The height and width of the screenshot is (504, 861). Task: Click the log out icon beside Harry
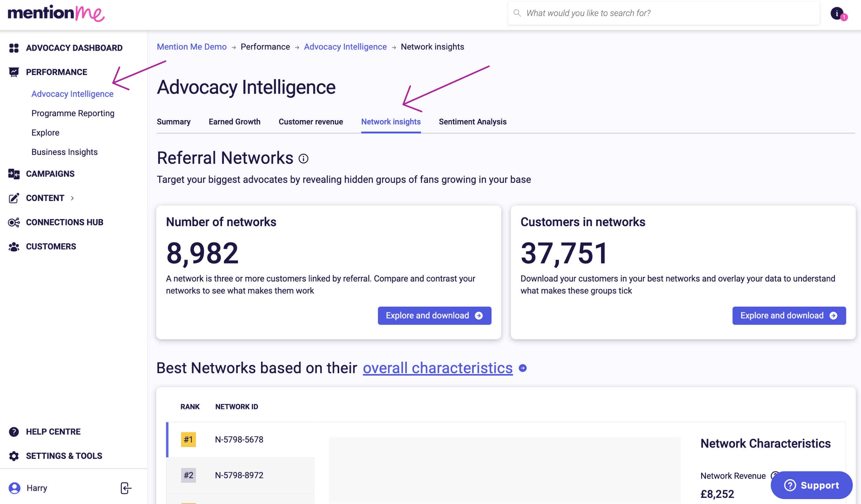[x=126, y=488]
